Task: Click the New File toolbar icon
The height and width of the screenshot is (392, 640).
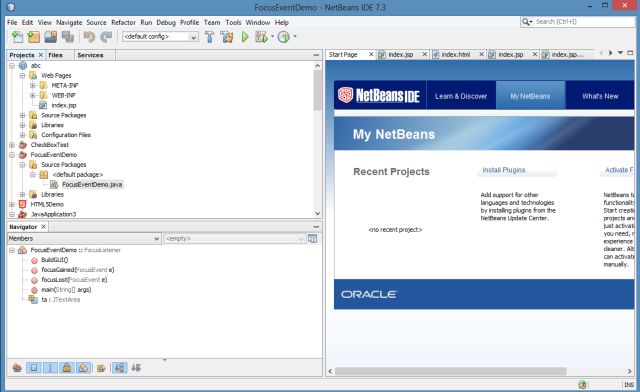Action: pyautogui.click(x=17, y=37)
